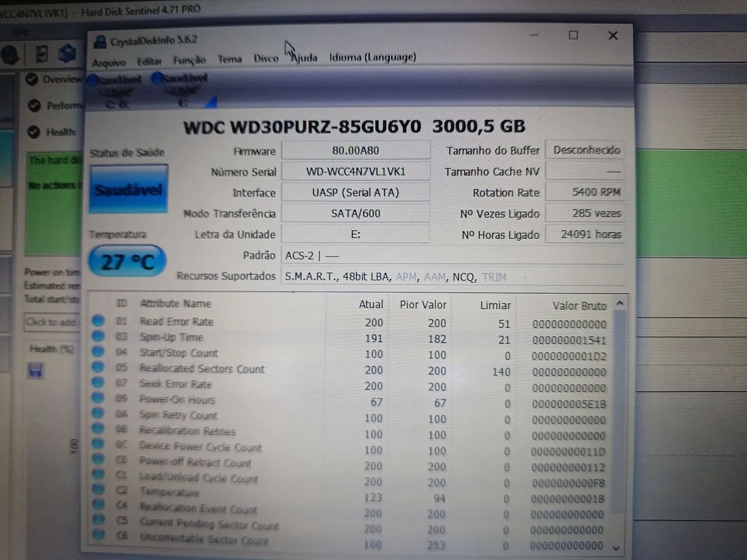Click the raw value 000000001541
The height and width of the screenshot is (560, 747).
[569, 340]
